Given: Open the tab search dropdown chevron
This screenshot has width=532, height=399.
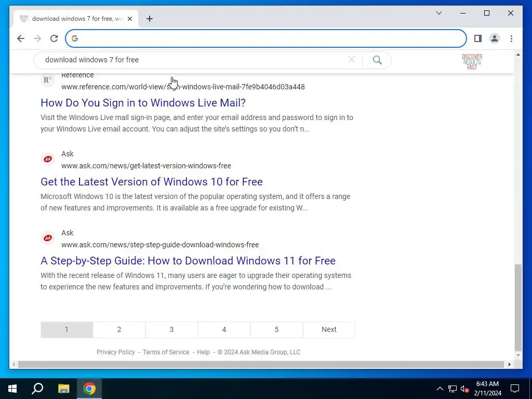Looking at the screenshot, I should (x=438, y=13).
